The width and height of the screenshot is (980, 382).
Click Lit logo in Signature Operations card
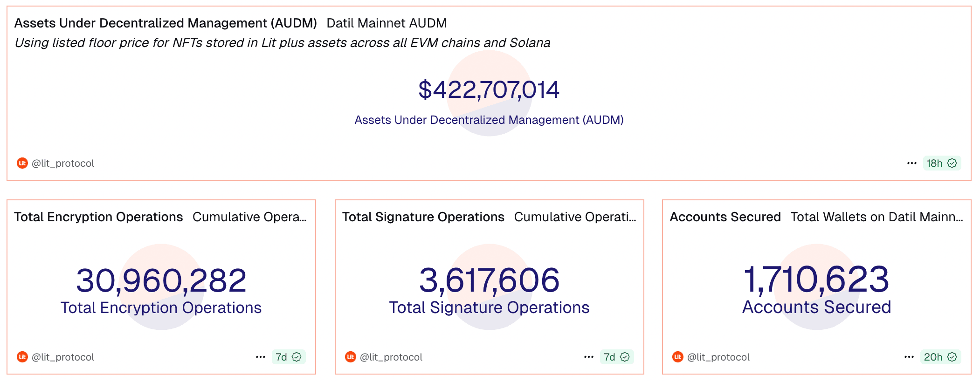coord(350,357)
